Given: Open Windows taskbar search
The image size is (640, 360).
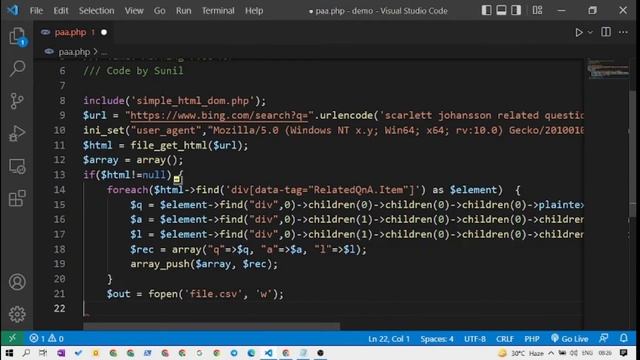Looking at the screenshot, I should (26, 353).
